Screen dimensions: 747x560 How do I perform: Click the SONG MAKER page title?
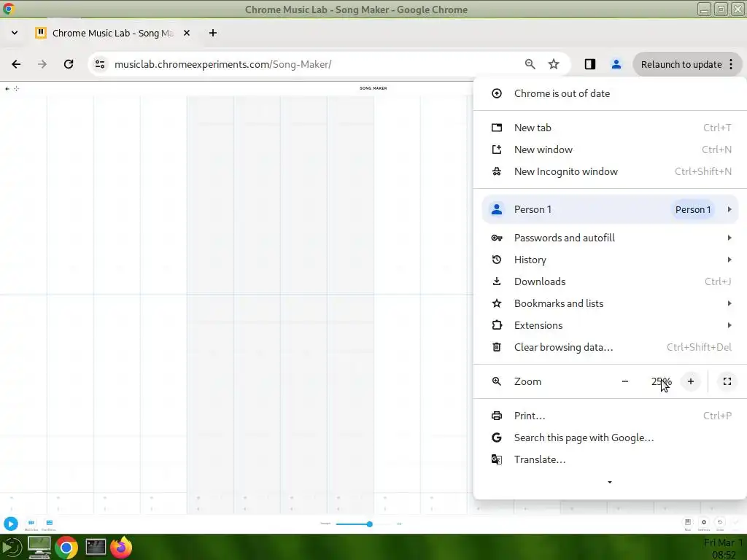pos(373,88)
